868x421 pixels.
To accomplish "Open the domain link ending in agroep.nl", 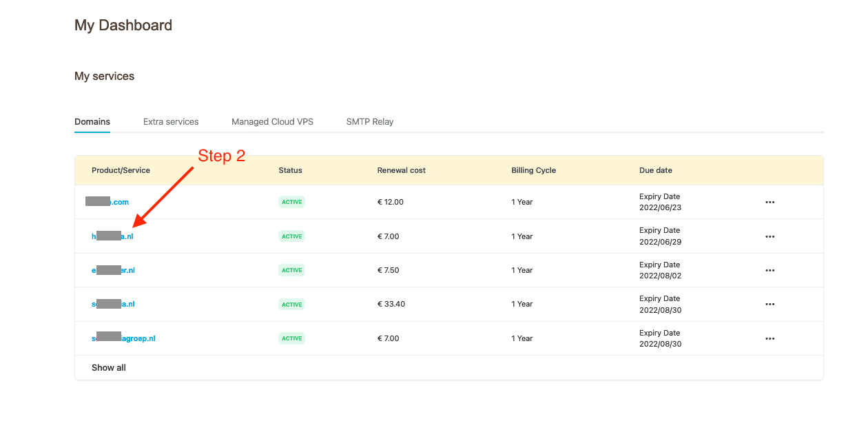I will pos(124,338).
